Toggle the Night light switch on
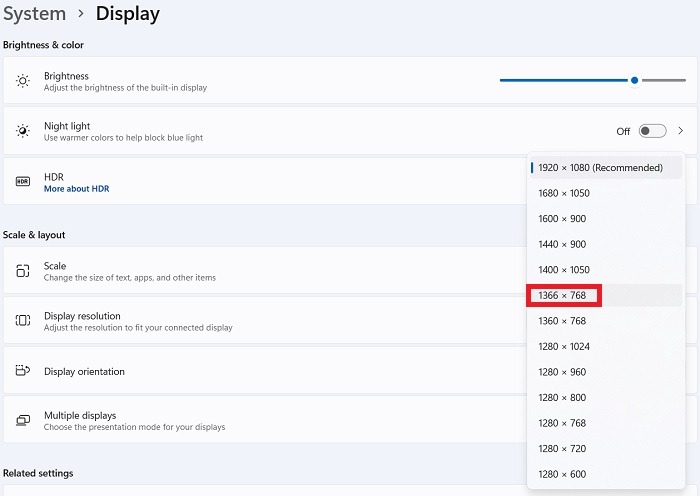The height and width of the screenshot is (496, 700). pyautogui.click(x=652, y=131)
